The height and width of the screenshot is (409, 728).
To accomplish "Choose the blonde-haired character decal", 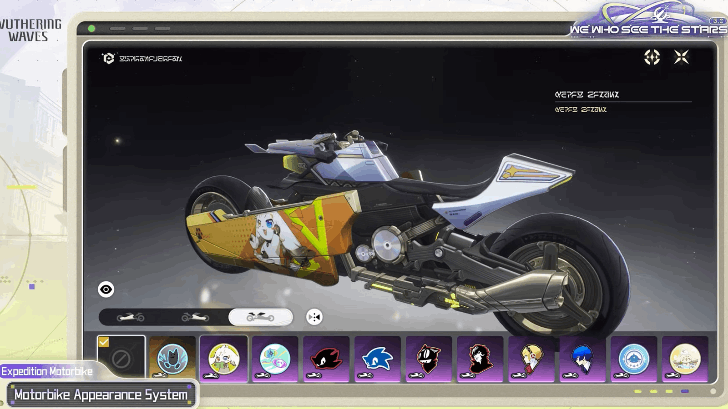I will (531, 357).
